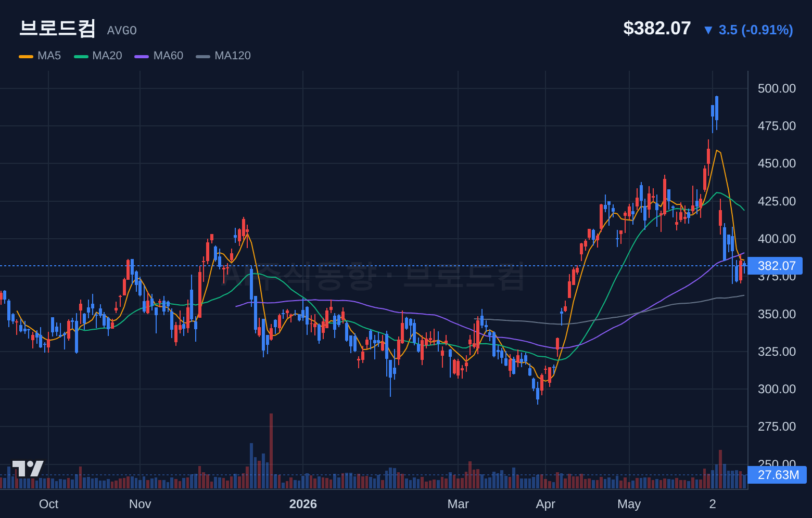Screen dimensions: 812x518
Task: Click the $382.07 current price header
Action: tap(657, 28)
